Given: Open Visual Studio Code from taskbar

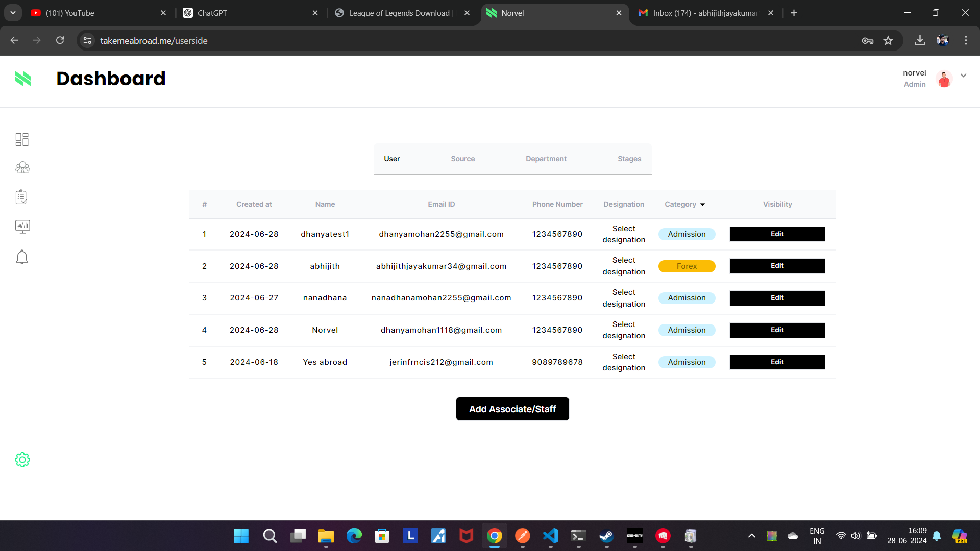Looking at the screenshot, I should point(550,536).
